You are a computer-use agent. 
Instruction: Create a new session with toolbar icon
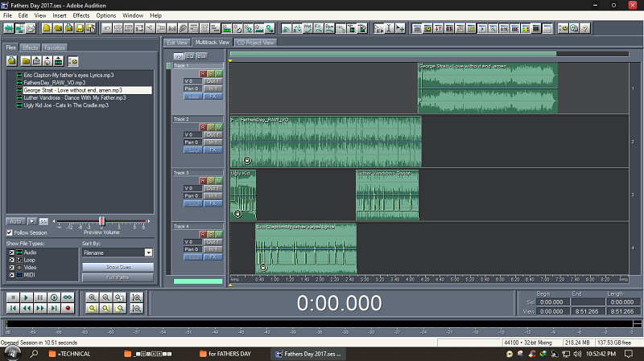point(47,28)
